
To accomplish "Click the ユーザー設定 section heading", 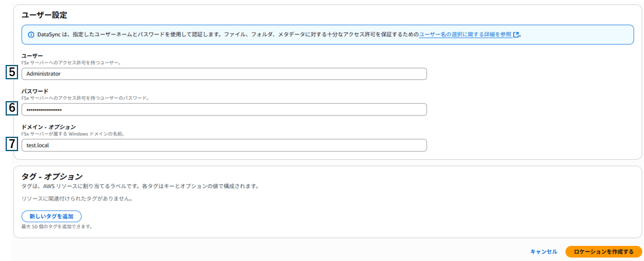I will pos(44,14).
